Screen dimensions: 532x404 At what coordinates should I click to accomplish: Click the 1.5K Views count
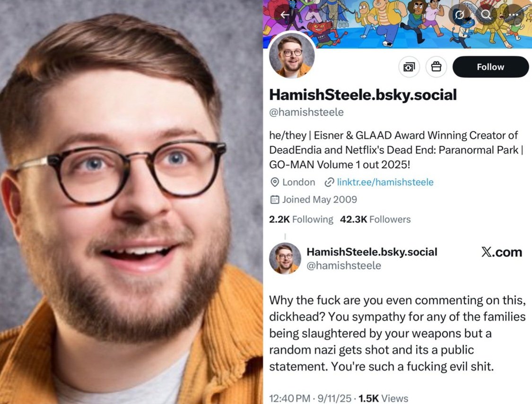pos(384,398)
